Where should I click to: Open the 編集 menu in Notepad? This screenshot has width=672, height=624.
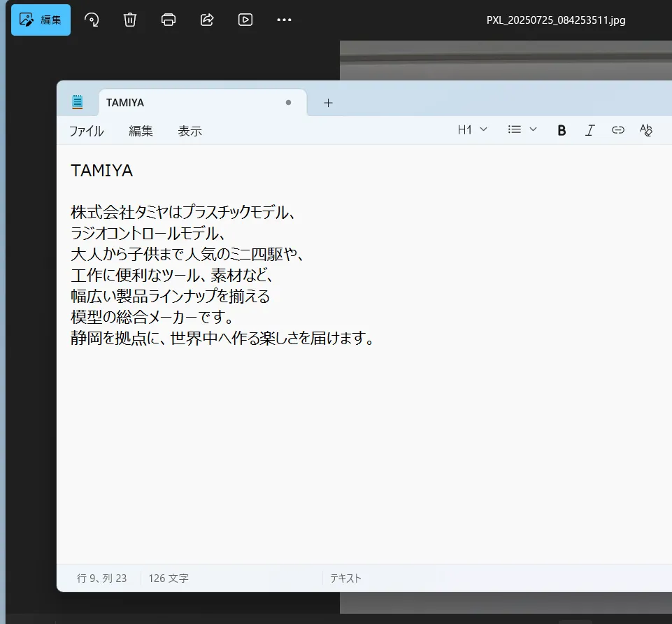tap(141, 131)
